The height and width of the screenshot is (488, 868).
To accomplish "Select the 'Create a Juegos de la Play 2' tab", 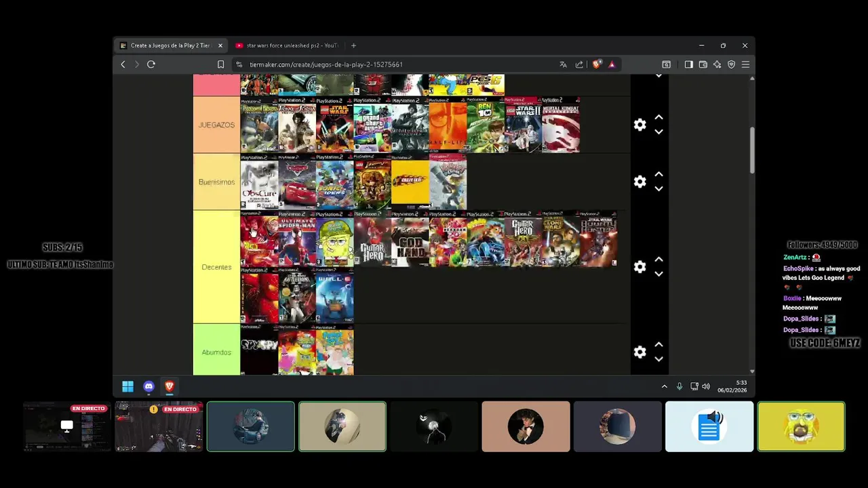I will tap(171, 45).
